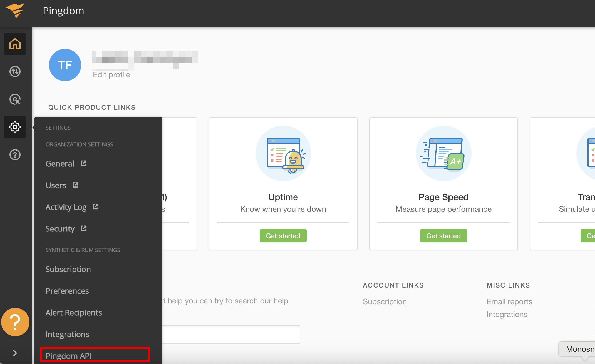Click the Edit profile link
Image resolution: width=595 pixels, height=364 pixels.
(x=111, y=74)
